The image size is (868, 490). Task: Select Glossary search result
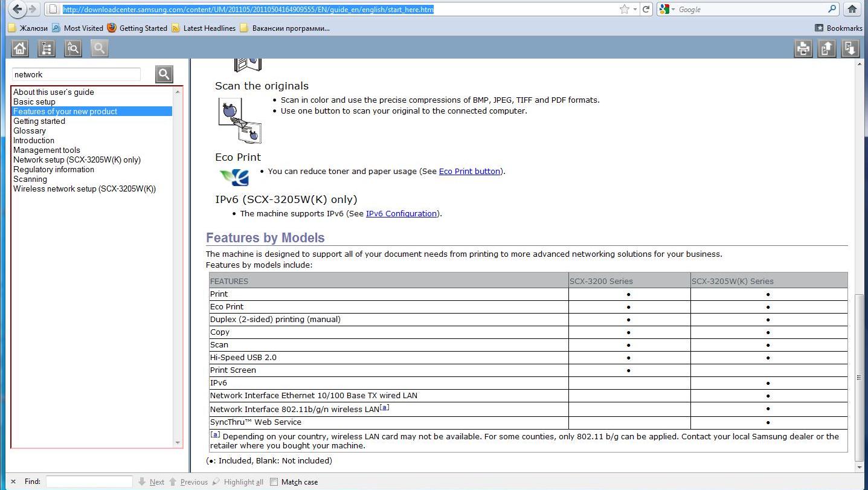point(30,131)
